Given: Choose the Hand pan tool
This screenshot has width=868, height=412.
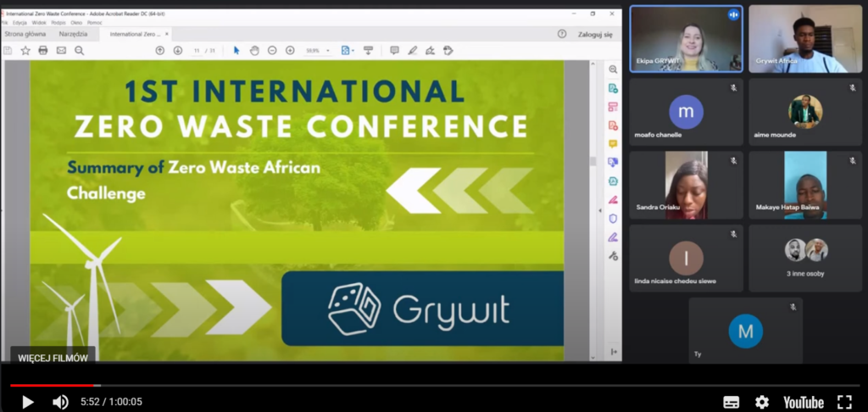Looking at the screenshot, I should 254,50.
